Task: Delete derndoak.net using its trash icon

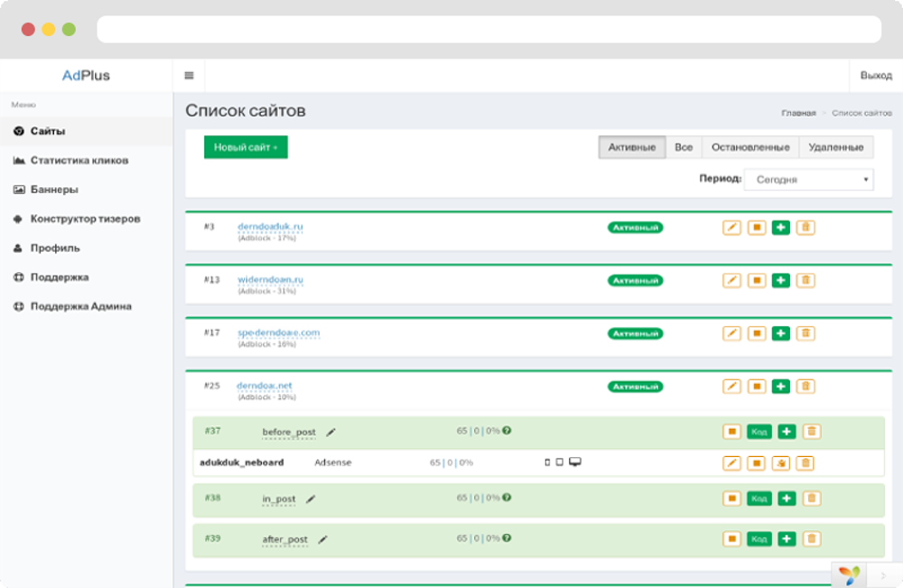Action: 805,387
